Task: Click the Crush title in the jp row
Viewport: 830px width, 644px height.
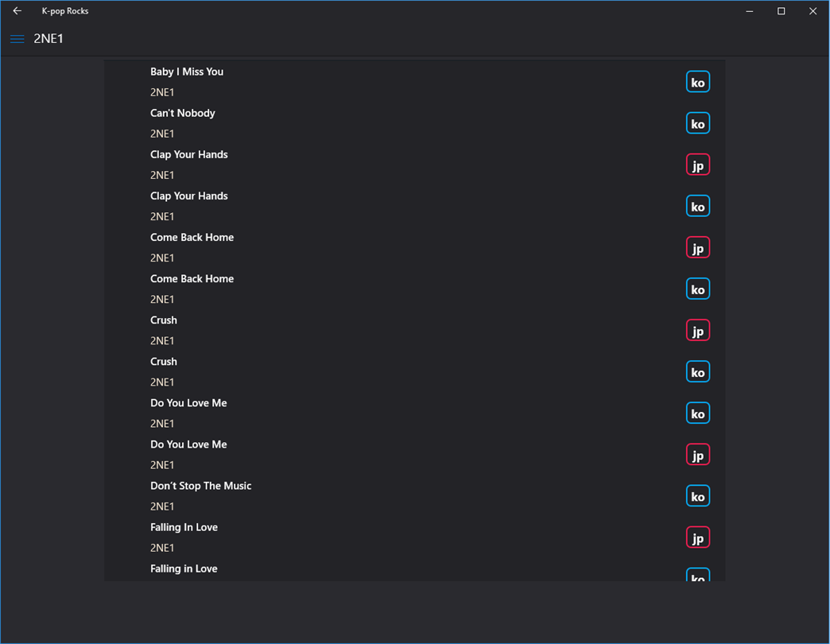Action: pos(164,320)
